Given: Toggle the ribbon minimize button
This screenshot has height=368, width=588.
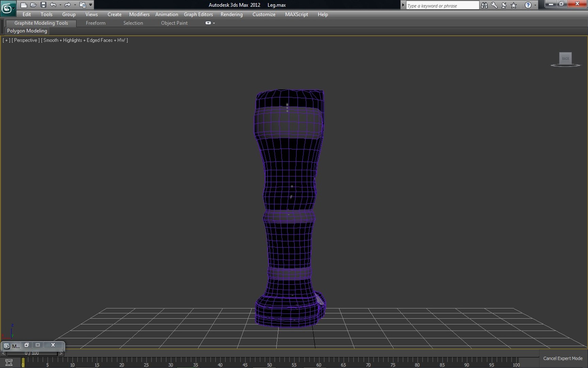Looking at the screenshot, I should tap(208, 23).
